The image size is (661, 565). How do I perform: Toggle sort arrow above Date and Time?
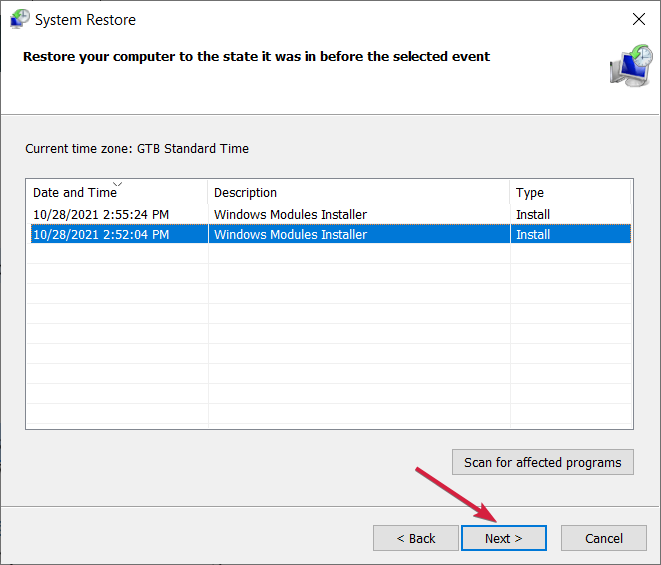(x=118, y=184)
